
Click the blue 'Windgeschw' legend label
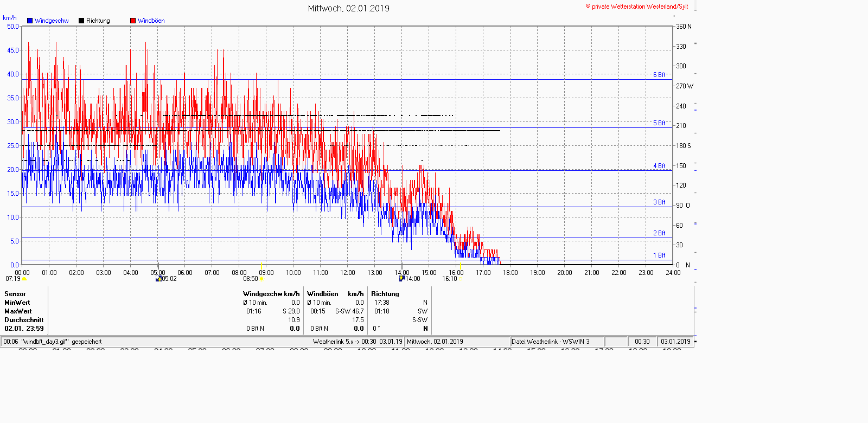[52, 21]
